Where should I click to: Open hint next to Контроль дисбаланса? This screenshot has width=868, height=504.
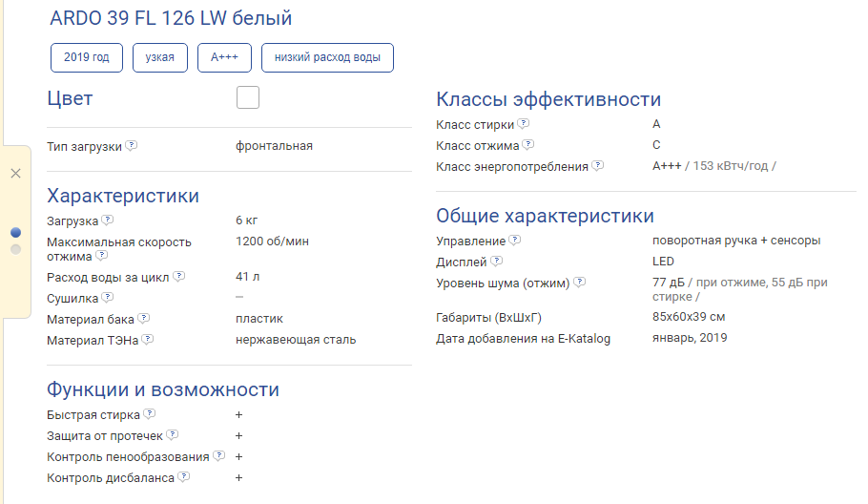[184, 477]
